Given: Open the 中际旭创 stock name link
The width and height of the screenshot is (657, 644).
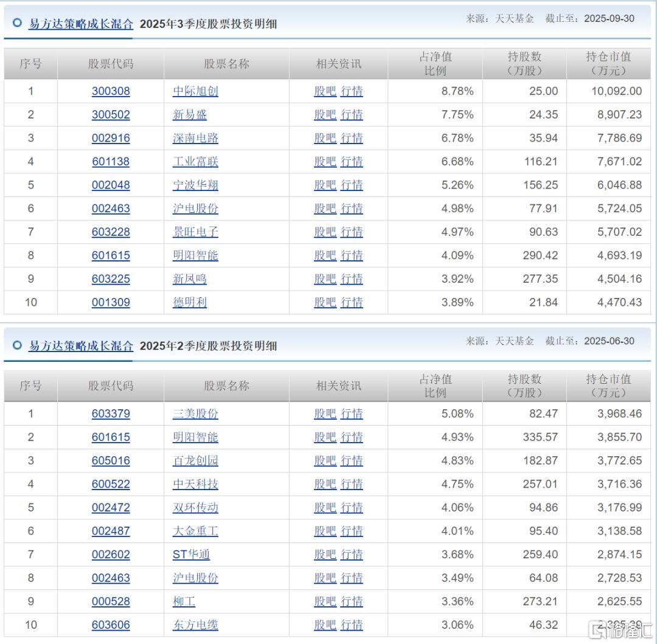Looking at the screenshot, I should pos(195,91).
